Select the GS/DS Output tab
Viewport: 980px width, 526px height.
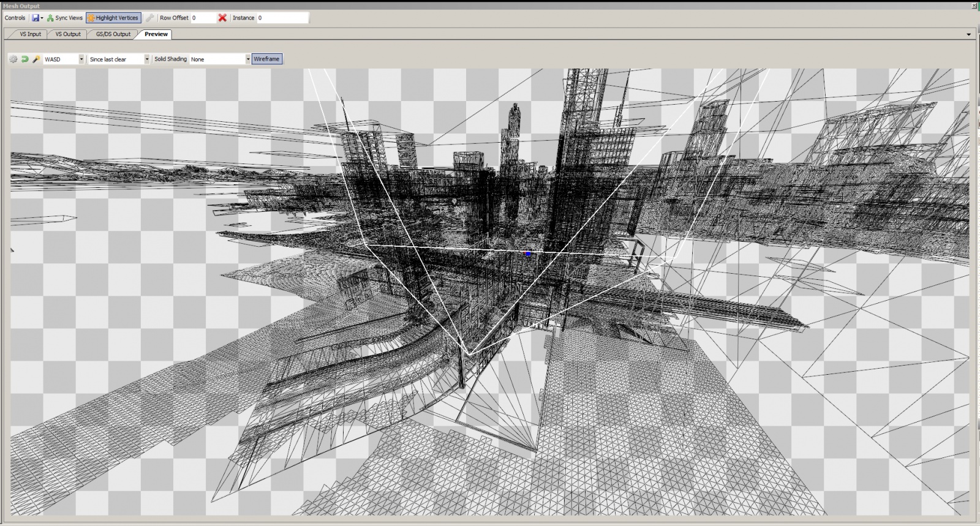pyautogui.click(x=113, y=34)
